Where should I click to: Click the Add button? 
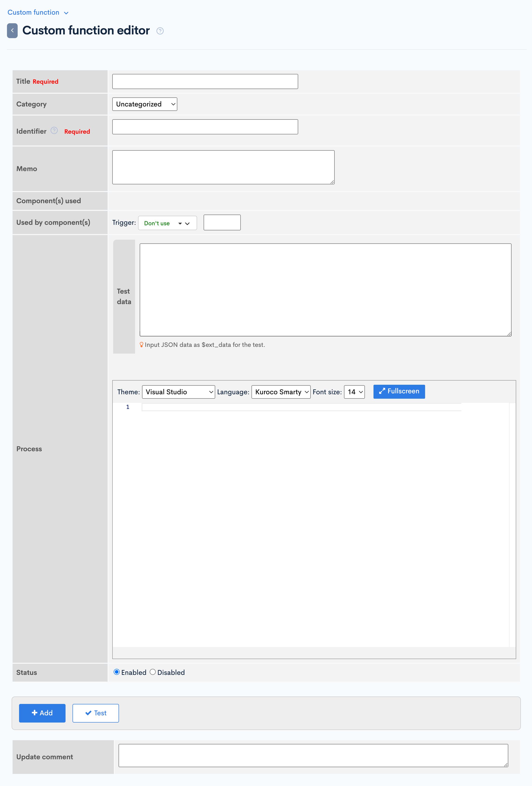point(42,713)
